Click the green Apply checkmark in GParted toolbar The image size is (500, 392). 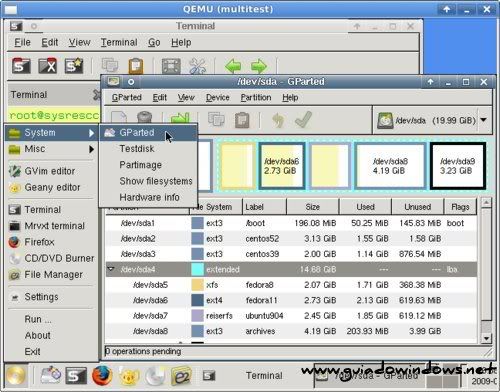click(x=303, y=120)
